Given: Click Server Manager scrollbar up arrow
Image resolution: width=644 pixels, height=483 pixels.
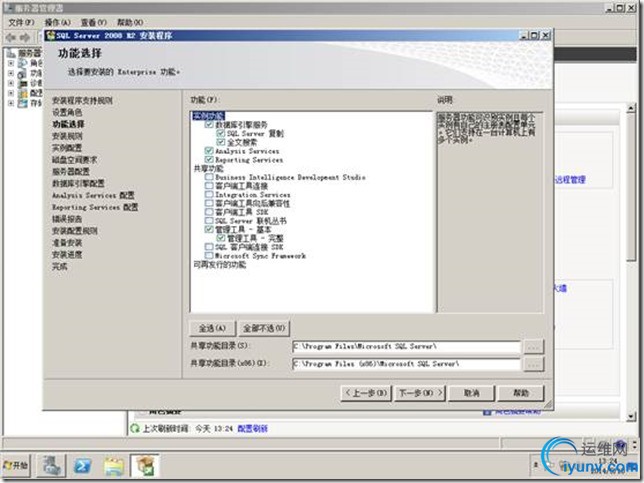Looking at the screenshot, I should [x=631, y=108].
